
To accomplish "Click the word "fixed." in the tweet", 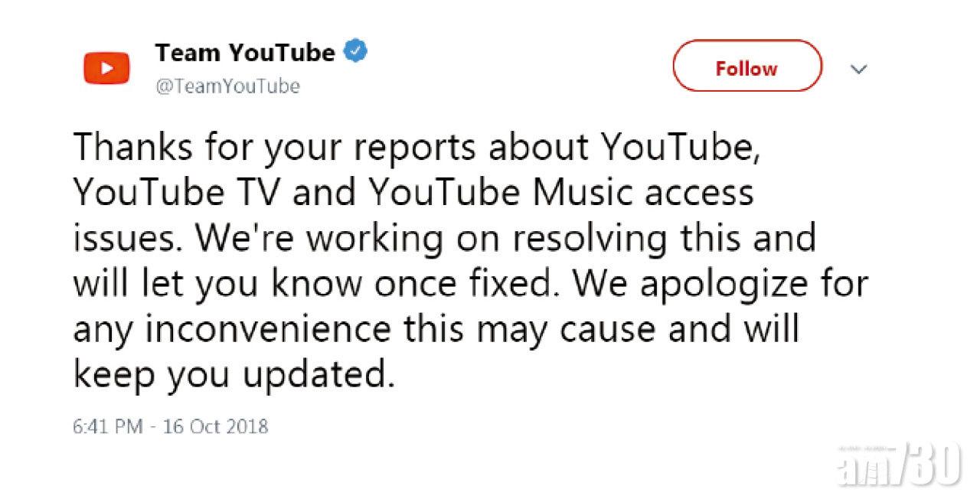I will point(528,285).
